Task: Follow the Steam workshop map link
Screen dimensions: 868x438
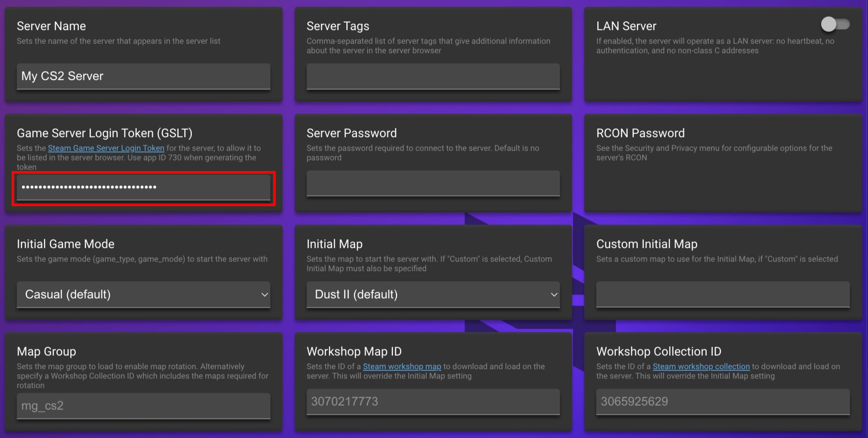Action: click(402, 366)
